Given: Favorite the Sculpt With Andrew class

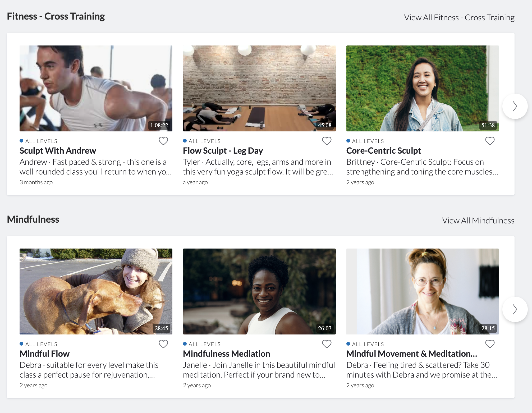Looking at the screenshot, I should [x=163, y=141].
